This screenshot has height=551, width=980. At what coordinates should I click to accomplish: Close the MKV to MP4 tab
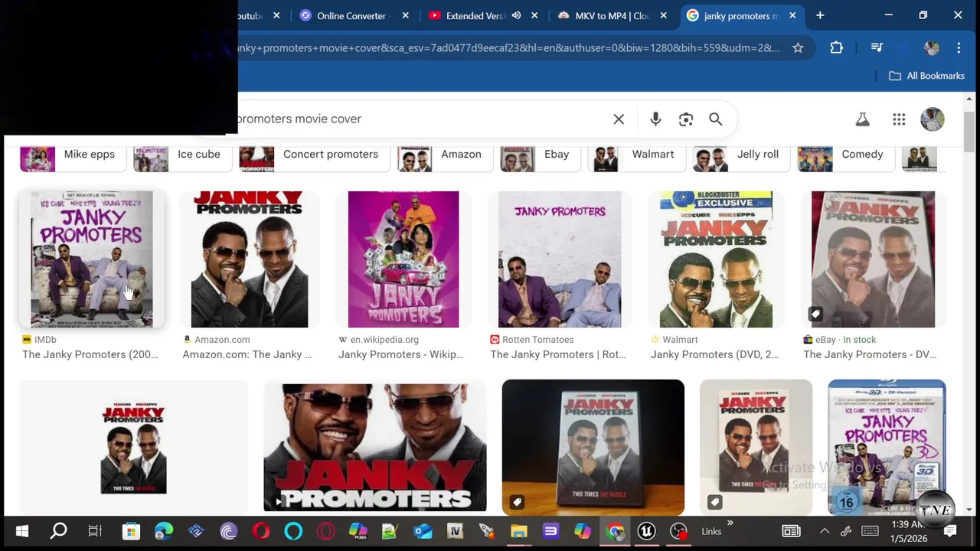(664, 15)
